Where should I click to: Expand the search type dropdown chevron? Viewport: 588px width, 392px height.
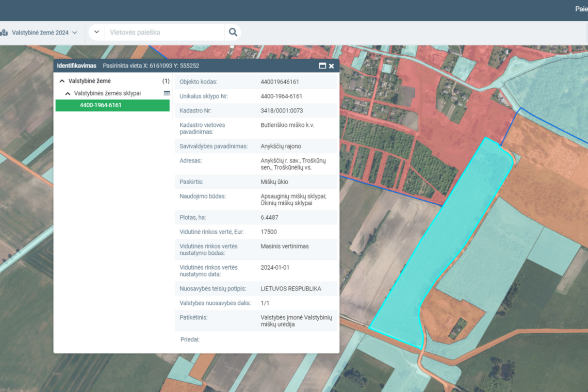click(96, 32)
